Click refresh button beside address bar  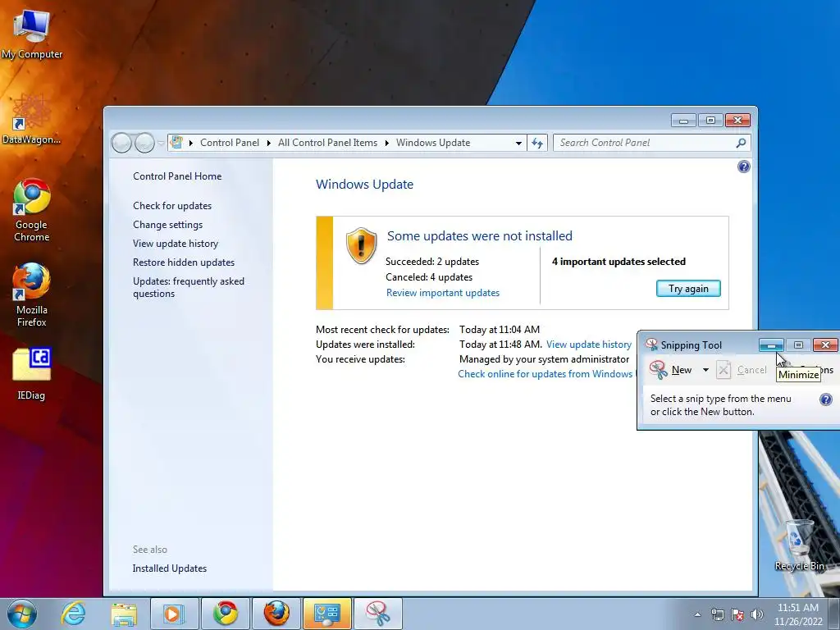(537, 143)
